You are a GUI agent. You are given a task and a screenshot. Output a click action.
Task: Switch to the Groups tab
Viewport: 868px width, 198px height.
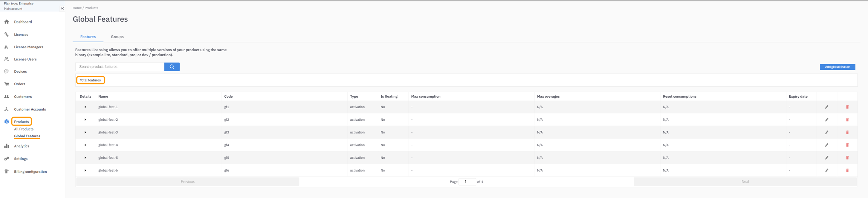(x=117, y=37)
